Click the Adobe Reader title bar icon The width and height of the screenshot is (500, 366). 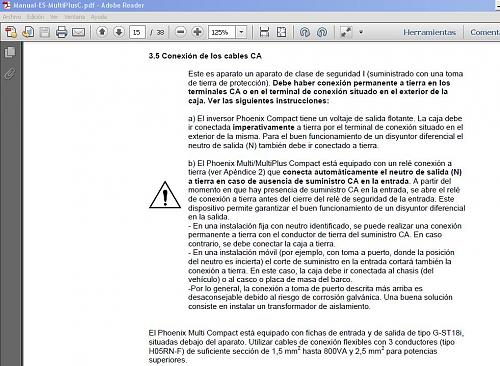[6, 5]
